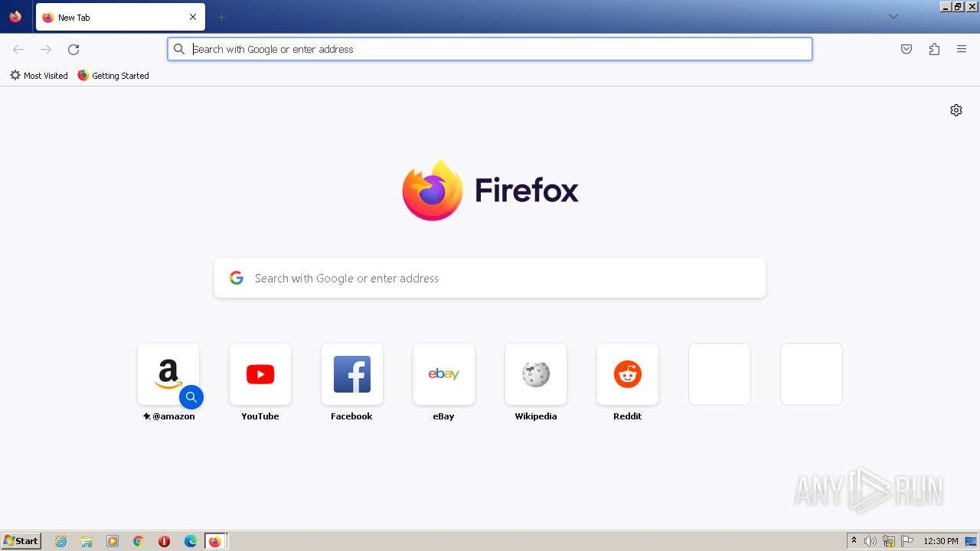Open the Wikipedia shortcut tile

536,374
